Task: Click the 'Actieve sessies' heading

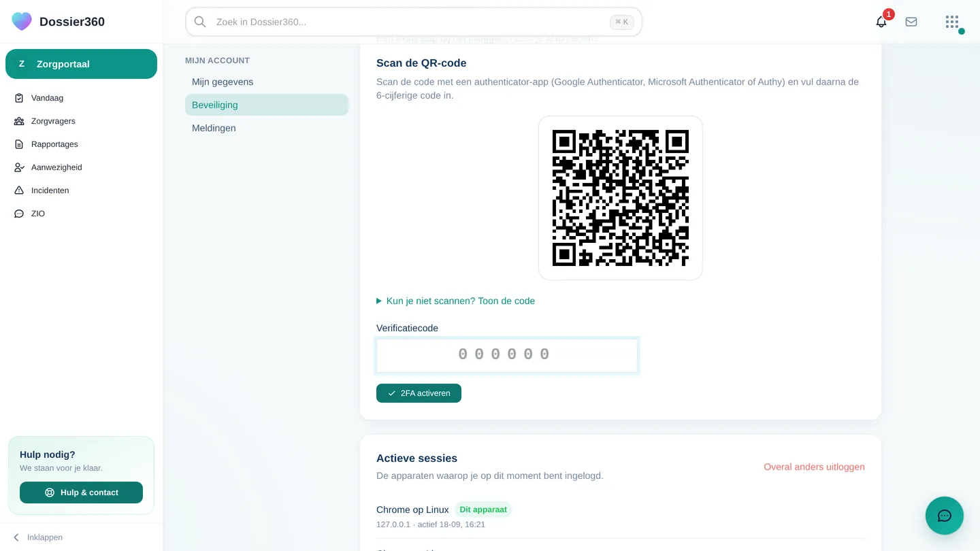Action: point(416,458)
